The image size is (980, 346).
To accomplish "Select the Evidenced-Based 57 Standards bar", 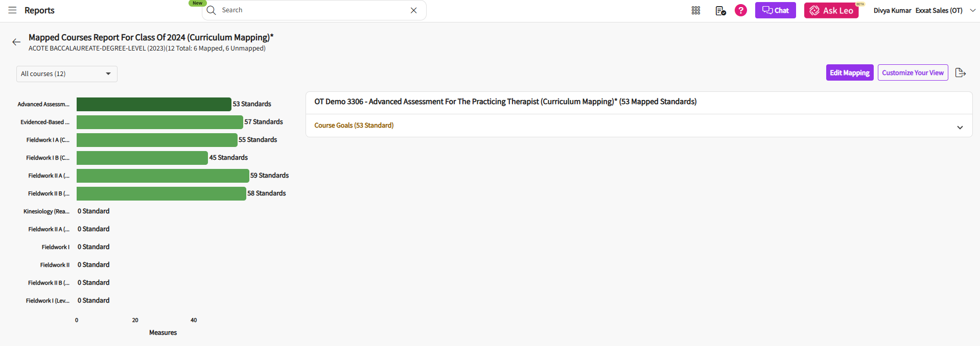I will [x=159, y=122].
